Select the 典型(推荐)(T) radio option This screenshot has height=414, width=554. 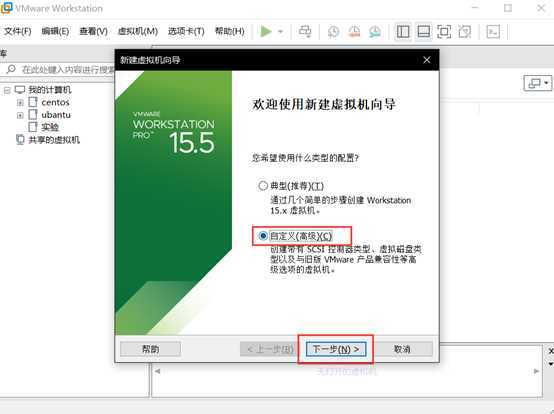pos(263,186)
